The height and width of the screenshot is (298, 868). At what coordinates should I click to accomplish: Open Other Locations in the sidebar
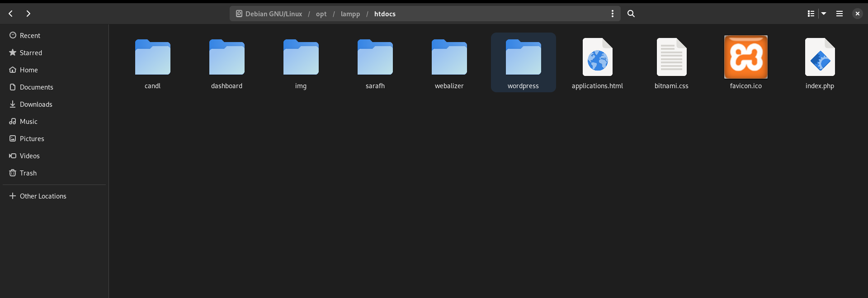[x=54, y=196]
